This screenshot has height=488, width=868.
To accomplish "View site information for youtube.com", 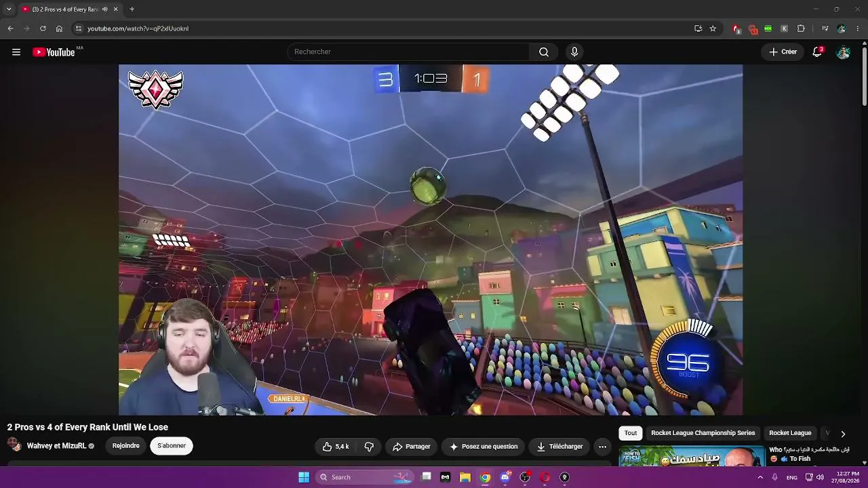I will [x=79, y=28].
